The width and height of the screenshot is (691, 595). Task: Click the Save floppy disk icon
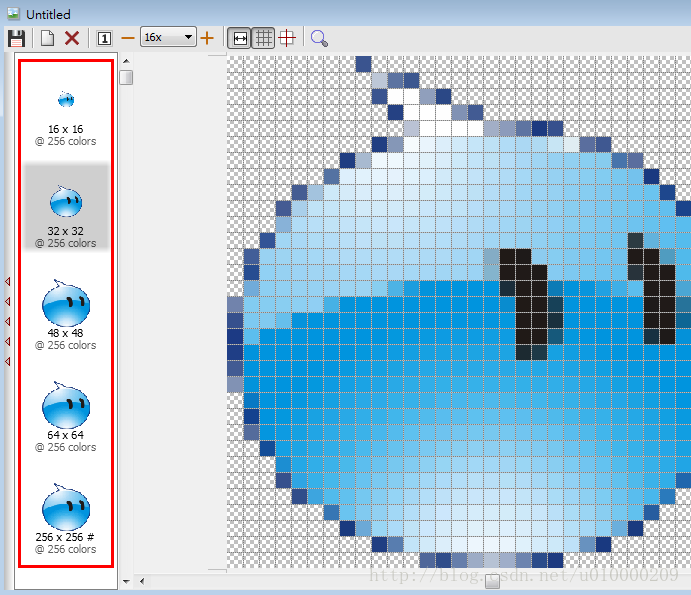[x=17, y=38]
